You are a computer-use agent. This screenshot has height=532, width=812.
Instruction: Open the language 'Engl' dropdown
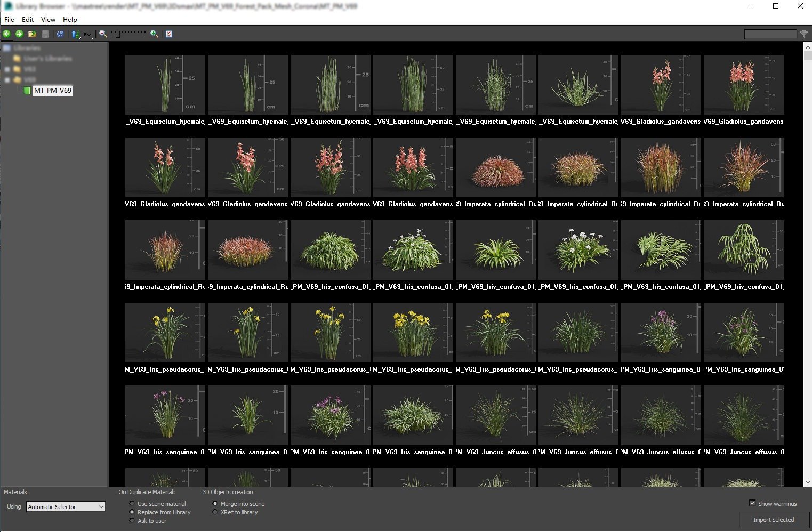coord(89,34)
